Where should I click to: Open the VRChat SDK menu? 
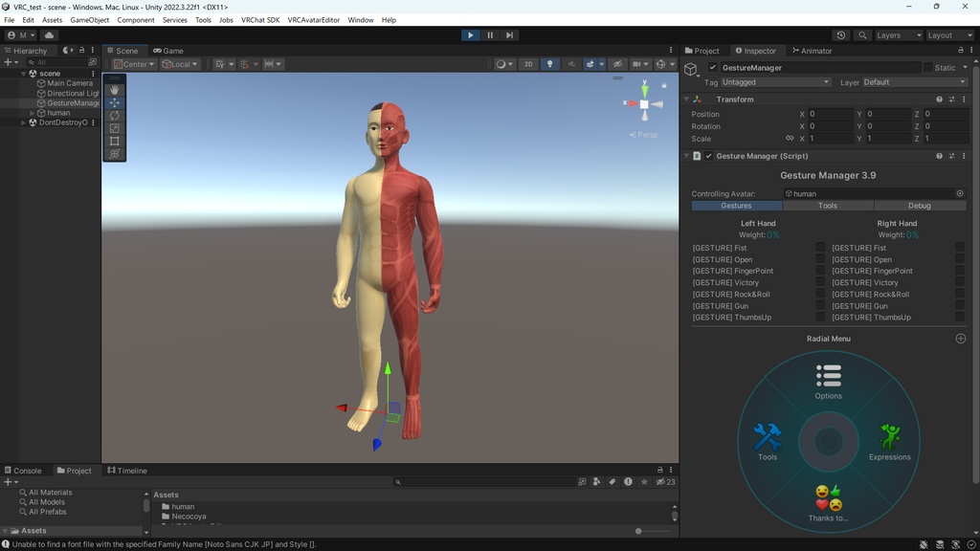[x=259, y=18]
